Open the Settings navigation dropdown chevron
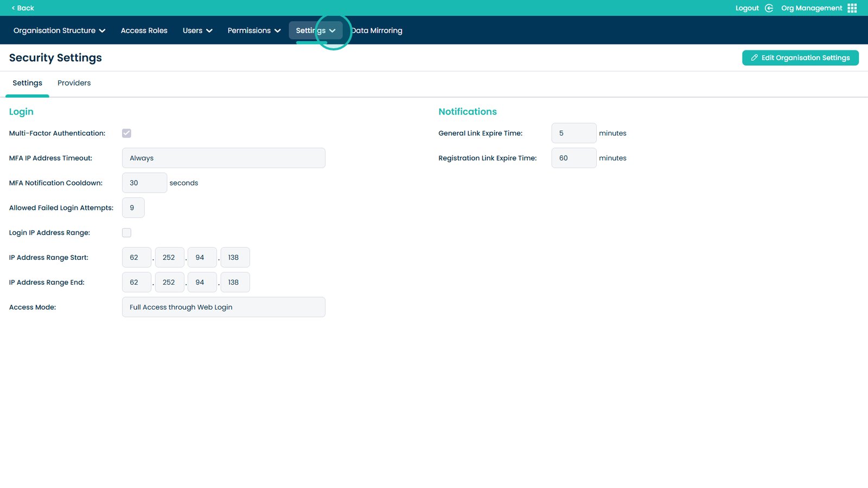868x488 pixels. click(x=332, y=31)
